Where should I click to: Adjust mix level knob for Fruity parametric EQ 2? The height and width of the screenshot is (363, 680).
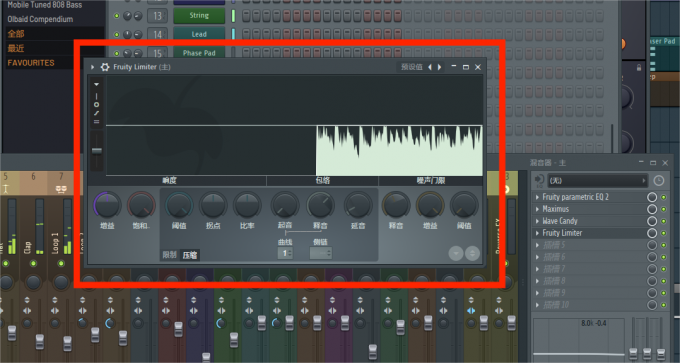652,197
